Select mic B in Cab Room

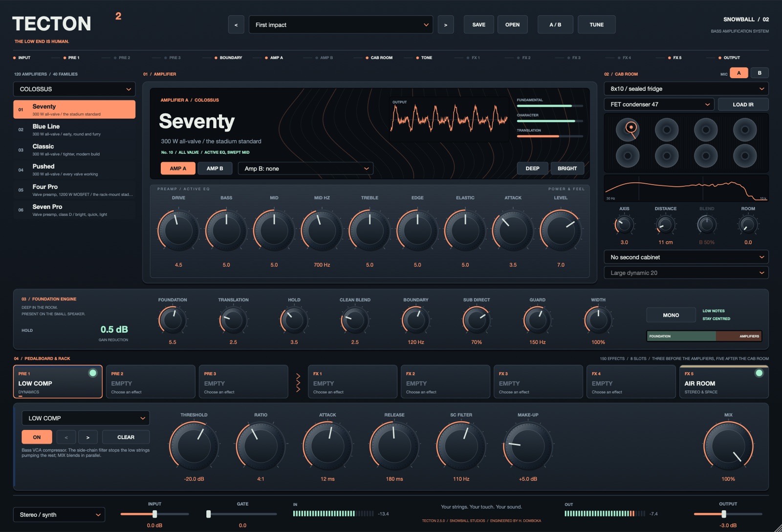(760, 73)
